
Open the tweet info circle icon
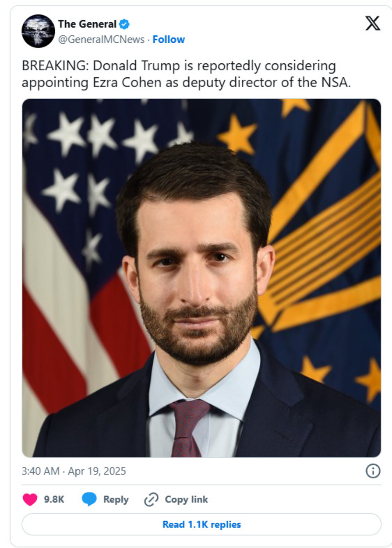click(373, 471)
